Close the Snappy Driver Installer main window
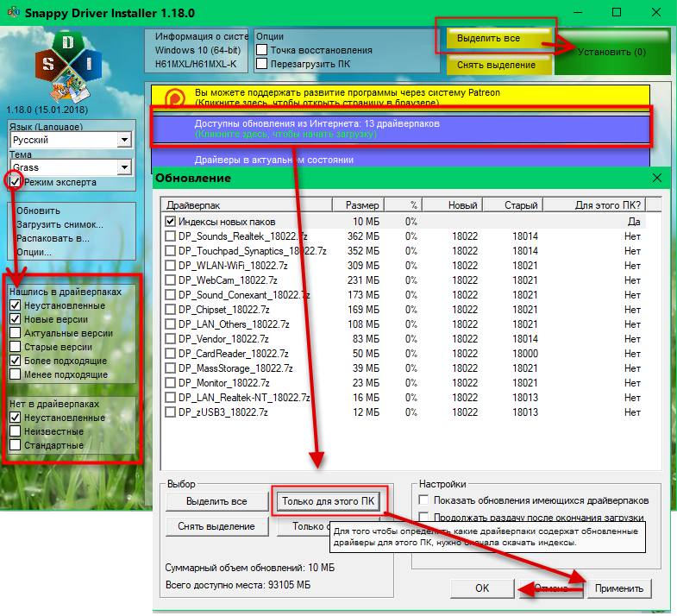The width and height of the screenshot is (677, 616). coord(655,13)
